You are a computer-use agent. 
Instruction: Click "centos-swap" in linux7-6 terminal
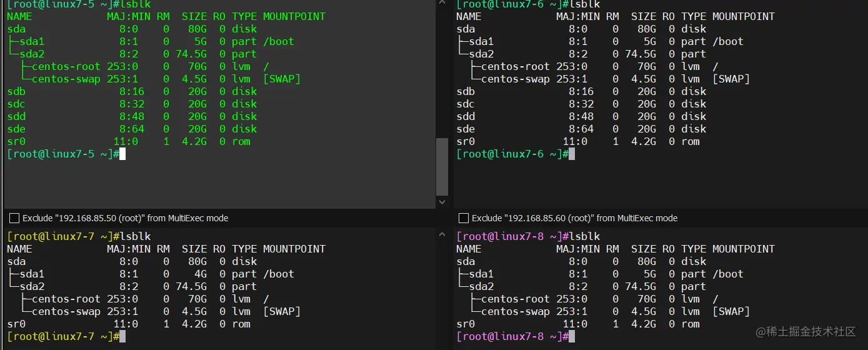[x=516, y=79]
